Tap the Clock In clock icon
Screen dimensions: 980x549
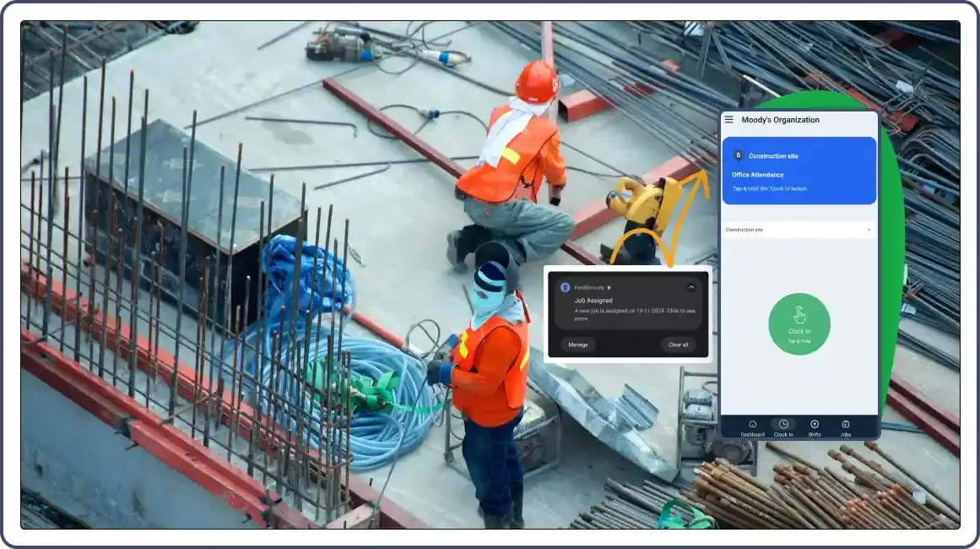click(x=783, y=423)
